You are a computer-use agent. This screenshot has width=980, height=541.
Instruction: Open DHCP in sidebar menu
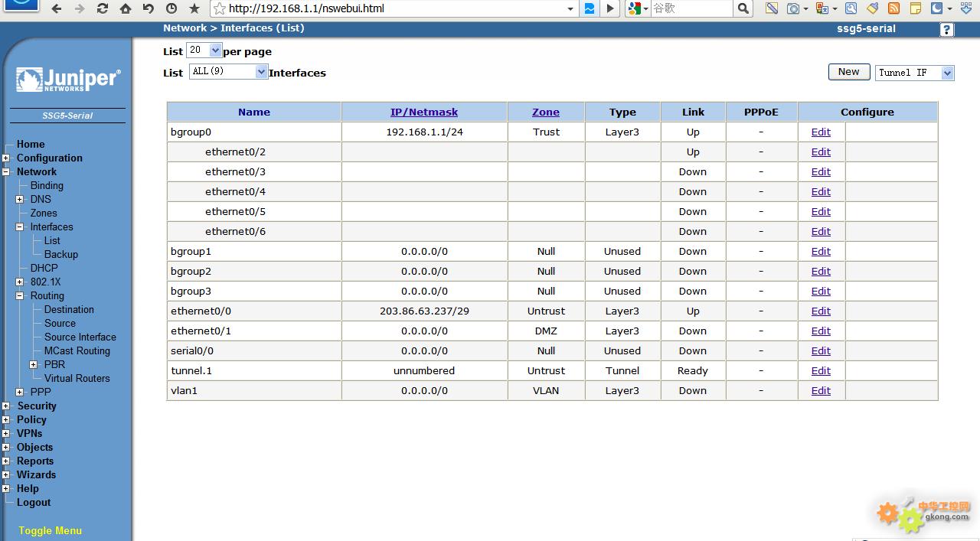pyautogui.click(x=44, y=268)
